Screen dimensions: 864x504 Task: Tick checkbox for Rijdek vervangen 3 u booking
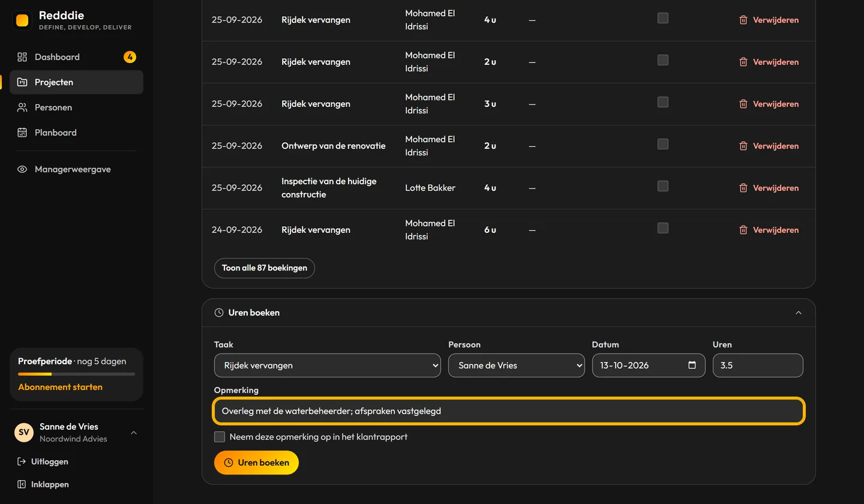click(x=663, y=102)
